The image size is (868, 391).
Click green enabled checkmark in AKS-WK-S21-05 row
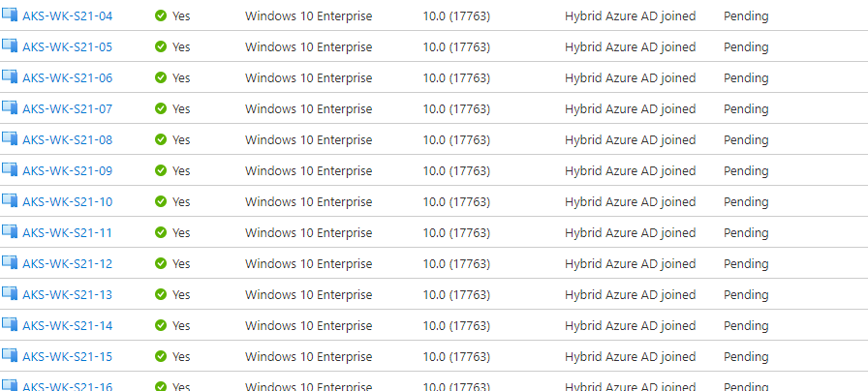click(161, 47)
